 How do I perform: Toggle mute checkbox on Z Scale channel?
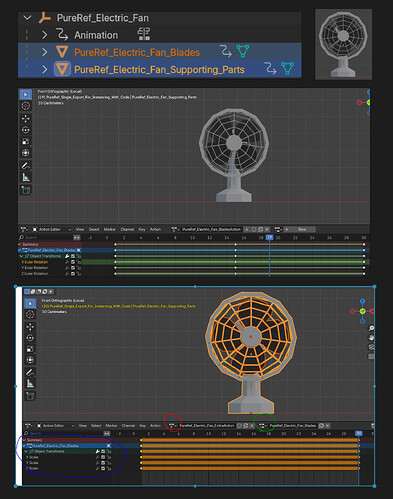[103, 468]
